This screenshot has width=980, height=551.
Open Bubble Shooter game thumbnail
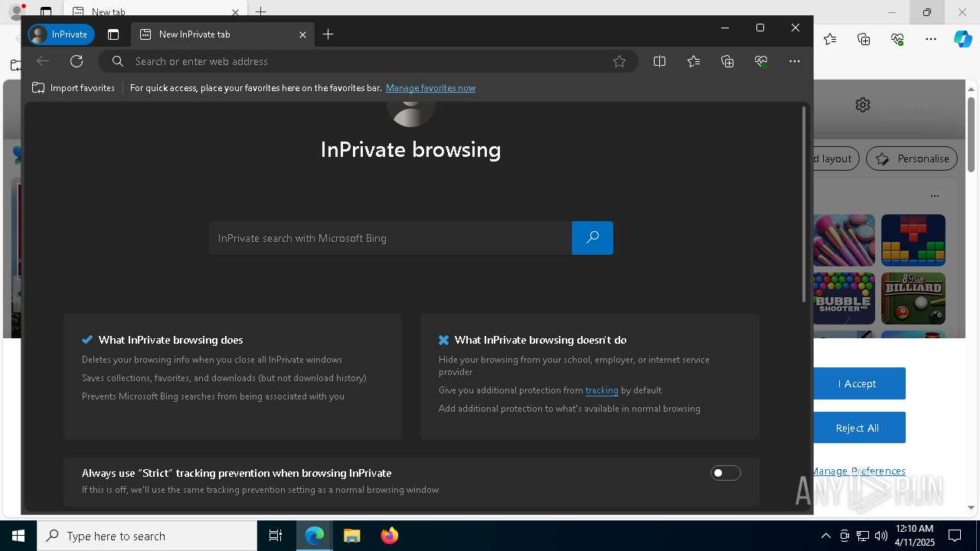coord(844,298)
